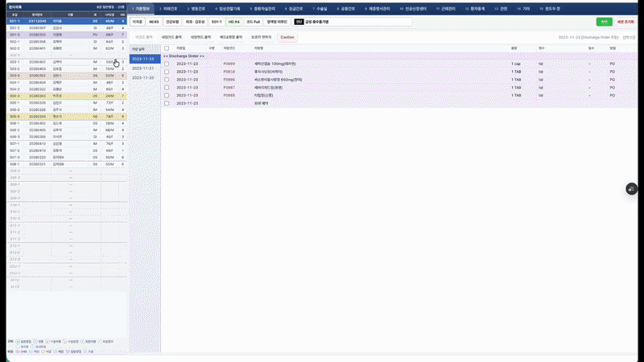
Task: Switch to top tab number 7
Action: coord(320,9)
